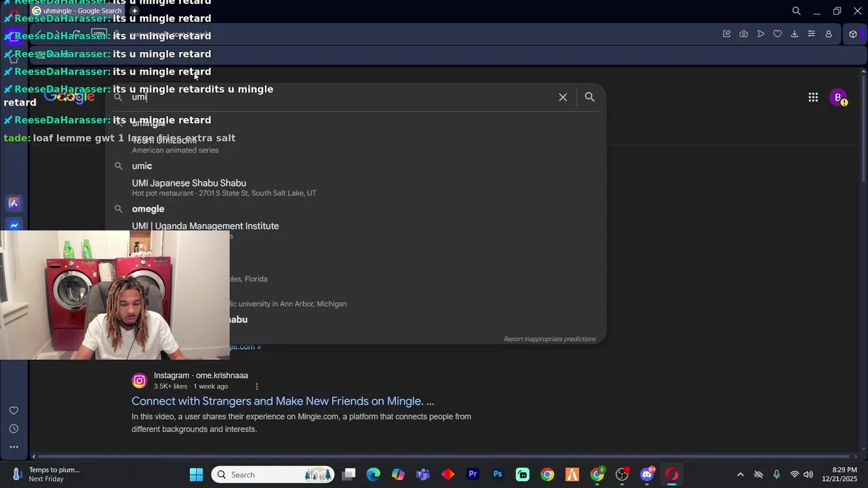Open Copilot from taskbar
This screenshot has height=488, width=868.
pos(398,474)
